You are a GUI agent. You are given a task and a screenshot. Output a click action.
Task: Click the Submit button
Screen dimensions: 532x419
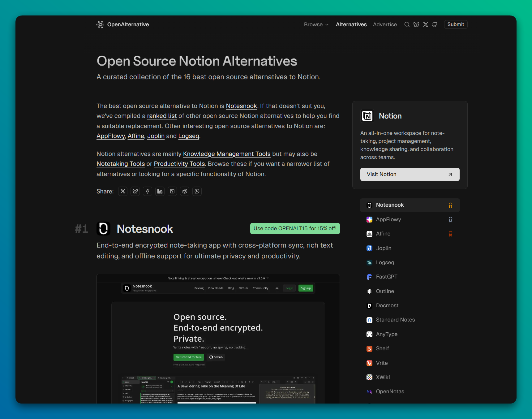(456, 24)
